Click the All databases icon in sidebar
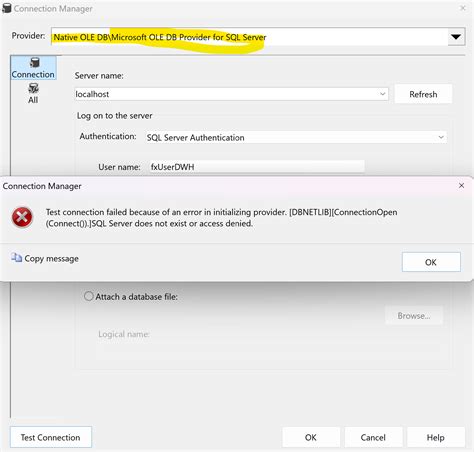 click(x=33, y=88)
